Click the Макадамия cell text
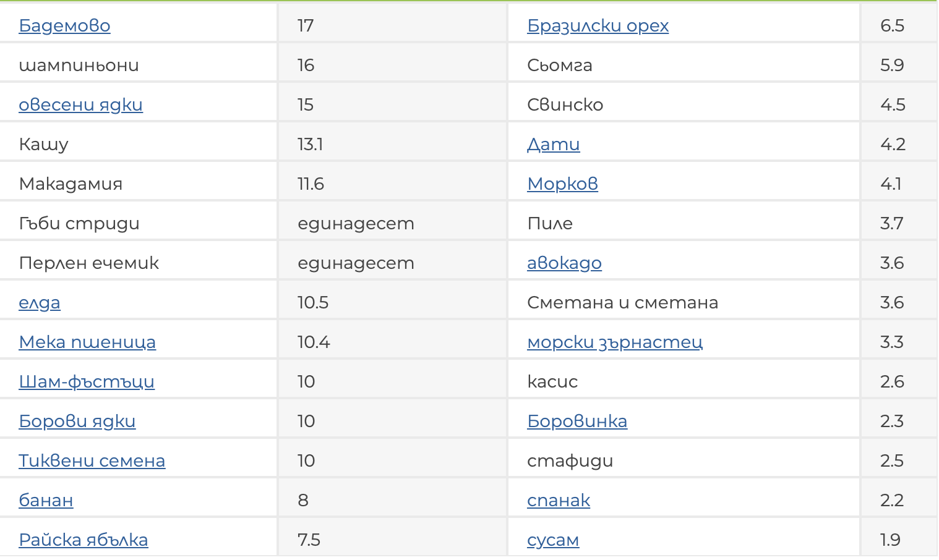Image resolution: width=939 pixels, height=560 pixels. tap(71, 184)
